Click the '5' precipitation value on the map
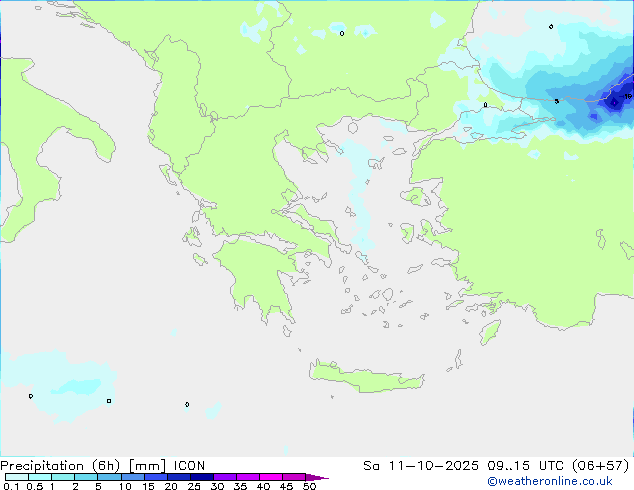This screenshot has height=490, width=634. tap(557, 101)
